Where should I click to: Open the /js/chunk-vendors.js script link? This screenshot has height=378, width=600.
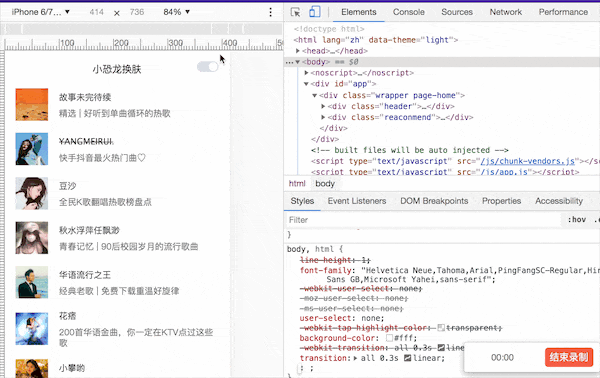point(528,161)
